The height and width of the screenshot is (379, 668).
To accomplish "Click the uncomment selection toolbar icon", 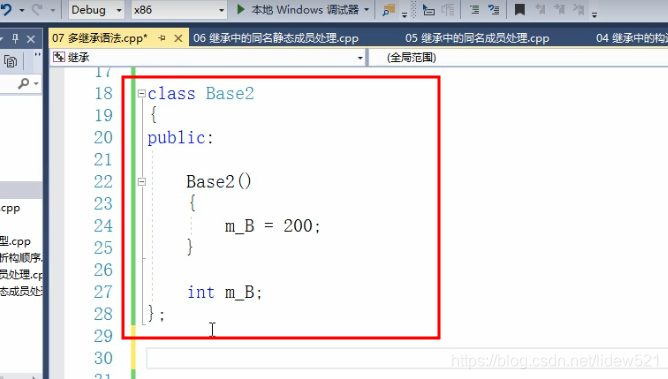I will pyautogui.click(x=448, y=9).
